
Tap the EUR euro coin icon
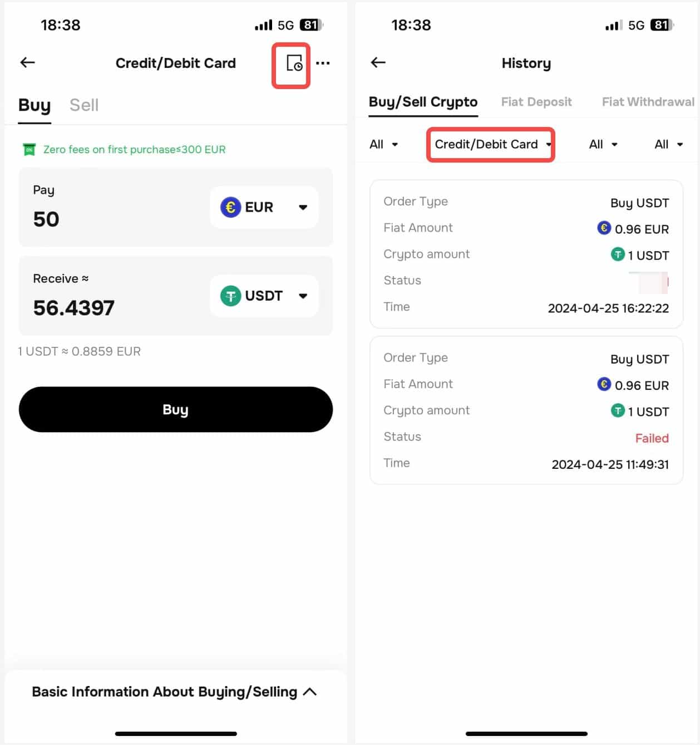coord(230,207)
